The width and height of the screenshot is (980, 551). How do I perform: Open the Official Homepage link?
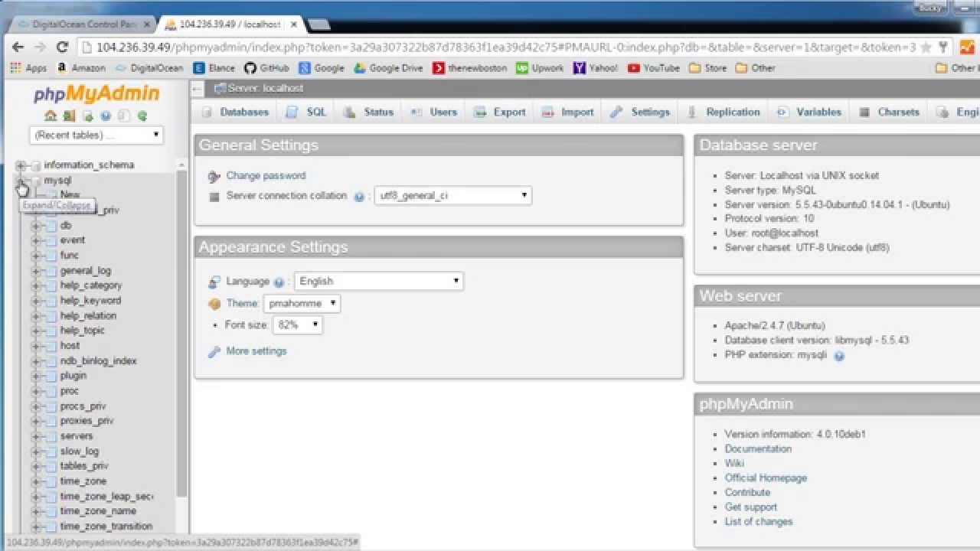766,478
